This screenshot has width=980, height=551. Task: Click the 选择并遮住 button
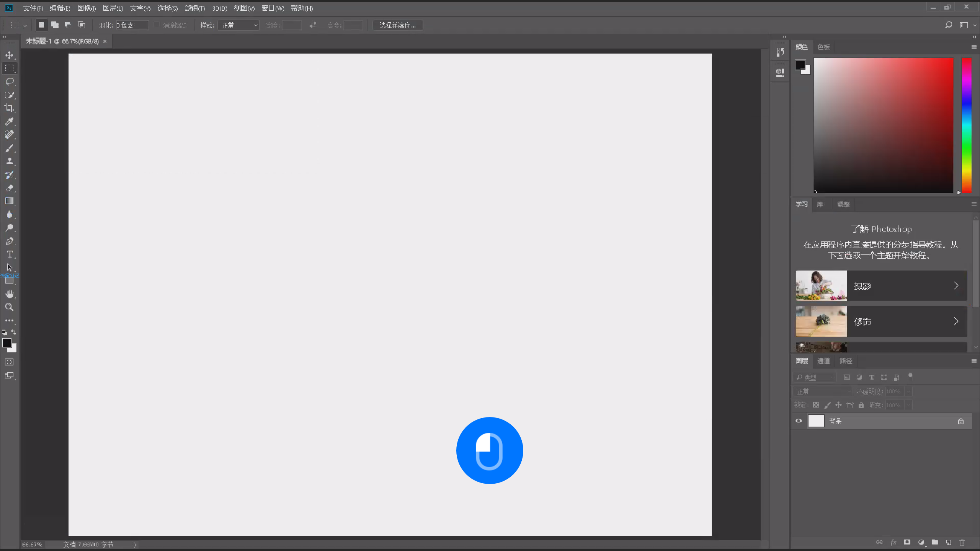point(398,25)
